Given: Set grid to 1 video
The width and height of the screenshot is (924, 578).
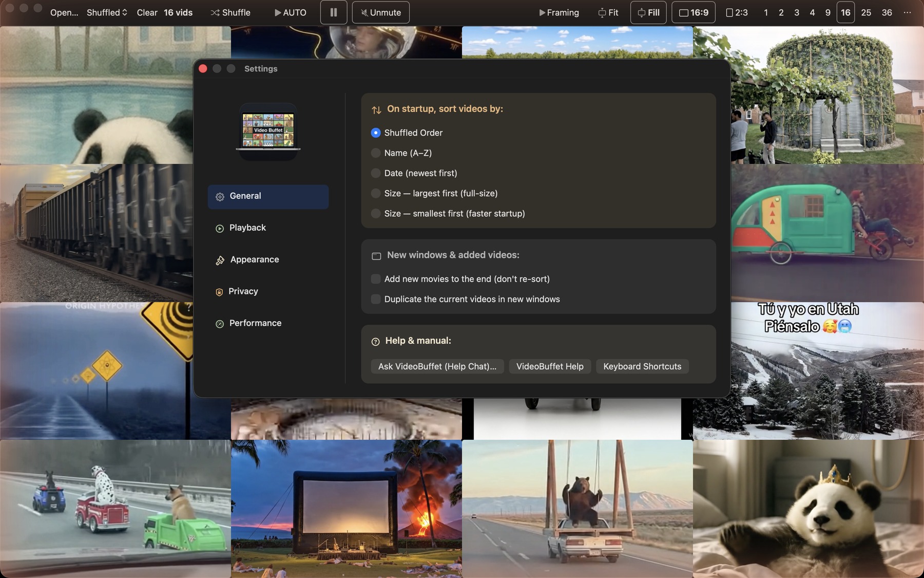Looking at the screenshot, I should pyautogui.click(x=766, y=12).
